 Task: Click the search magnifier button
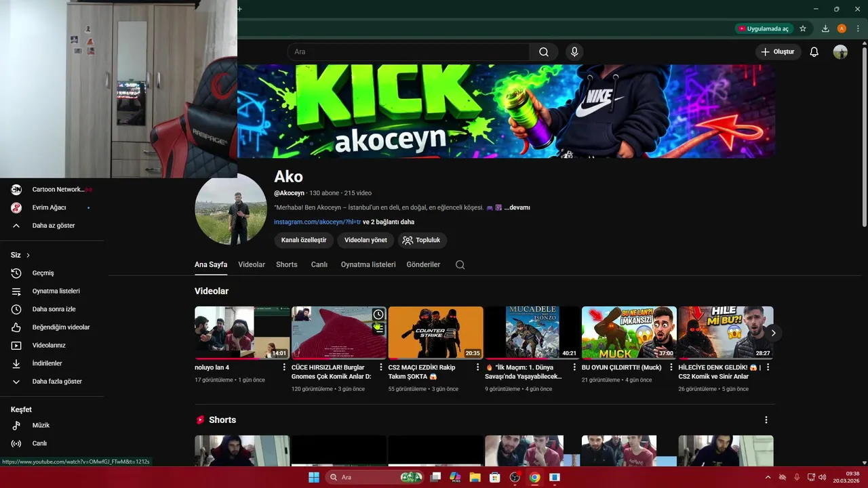(544, 52)
